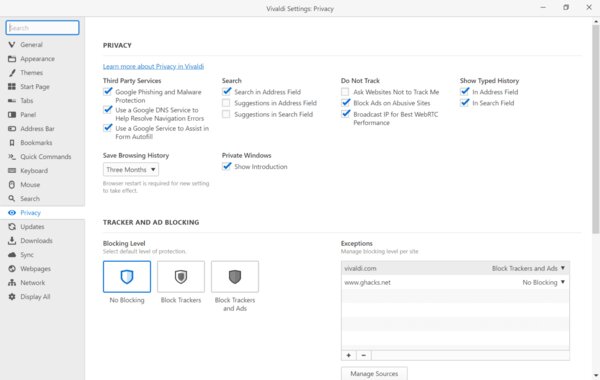
Task: Open Downloads via its download icon
Action: 12,241
